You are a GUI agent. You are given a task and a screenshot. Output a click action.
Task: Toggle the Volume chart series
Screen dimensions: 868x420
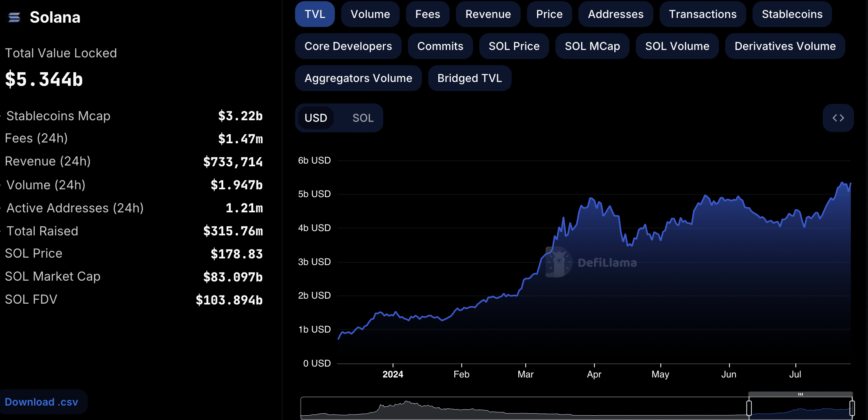(370, 14)
